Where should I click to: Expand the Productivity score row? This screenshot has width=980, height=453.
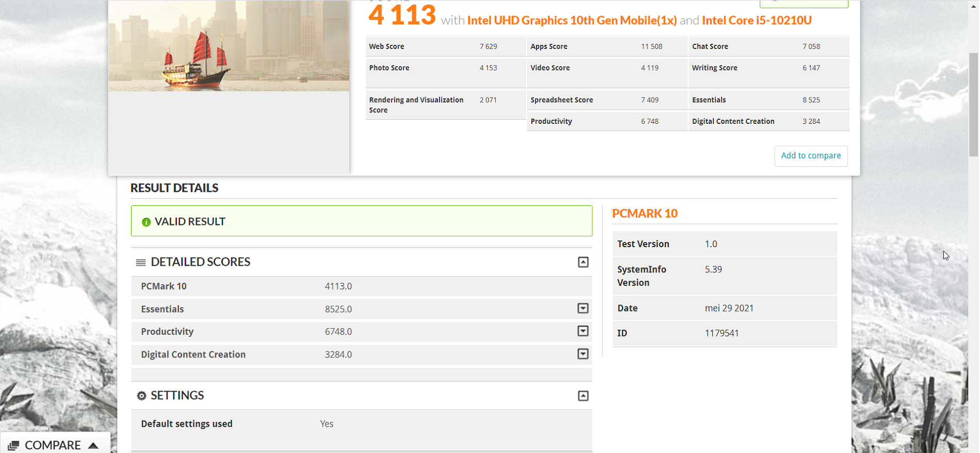coord(583,331)
